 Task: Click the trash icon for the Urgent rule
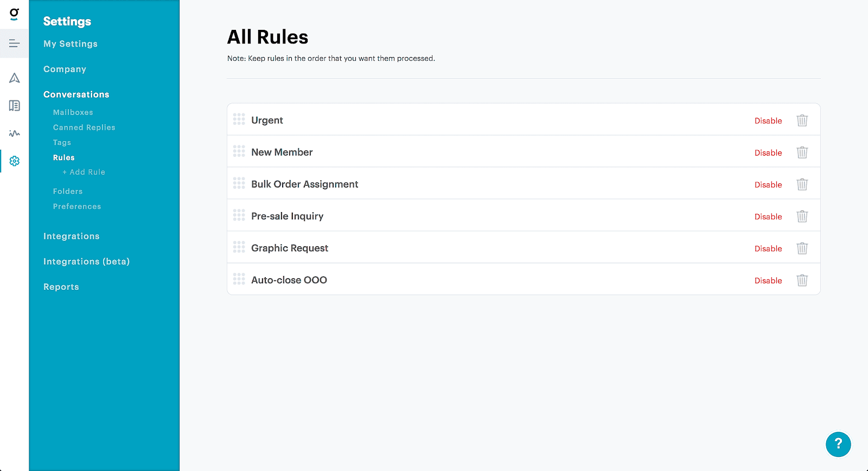pos(802,120)
